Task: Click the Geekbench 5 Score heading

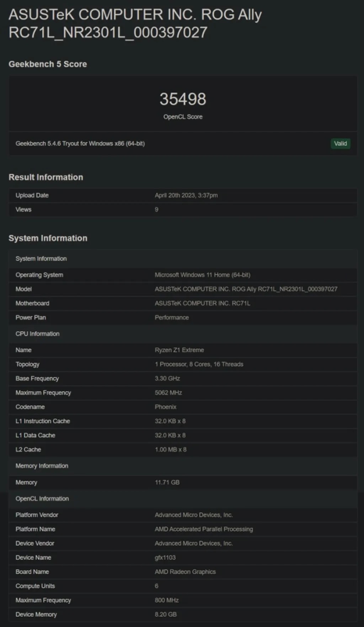Action: click(48, 64)
